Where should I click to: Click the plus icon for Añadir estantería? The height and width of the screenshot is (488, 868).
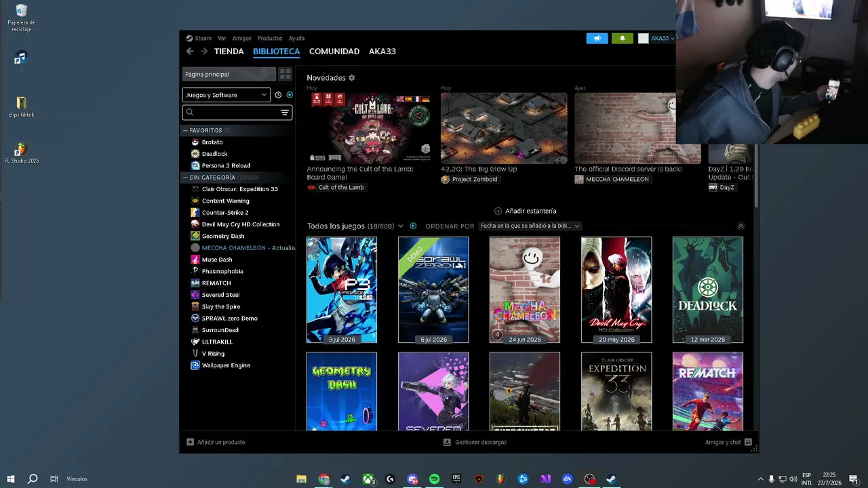click(498, 211)
